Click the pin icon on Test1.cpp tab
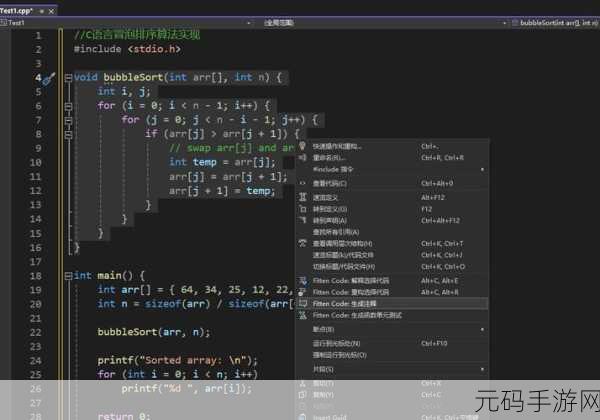The image size is (600, 420). click(42, 11)
